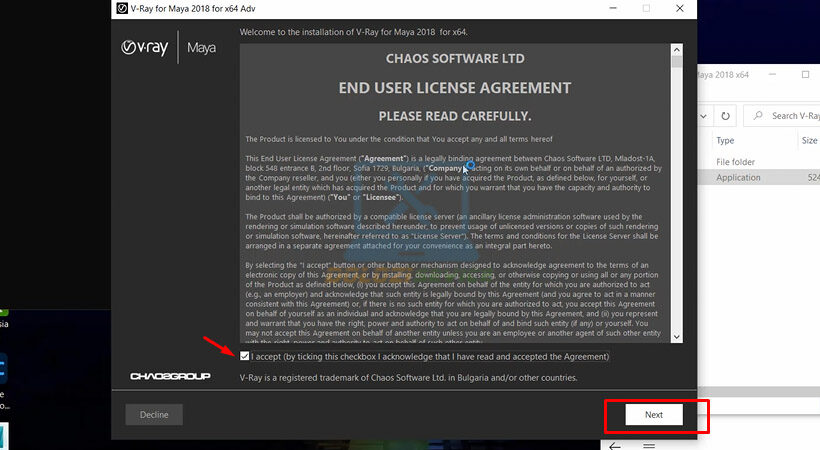Screen dimensions: 820x450
Task: Click the V-Ray Maya logo in installer
Action: 166,47
